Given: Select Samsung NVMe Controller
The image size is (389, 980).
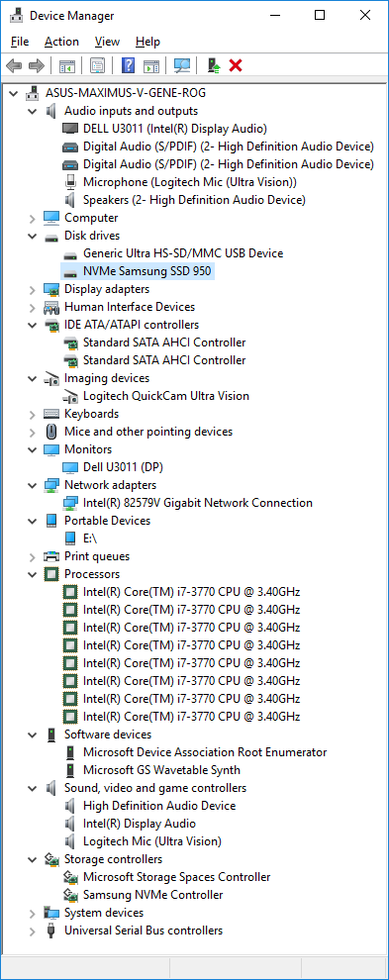Looking at the screenshot, I should click(153, 895).
